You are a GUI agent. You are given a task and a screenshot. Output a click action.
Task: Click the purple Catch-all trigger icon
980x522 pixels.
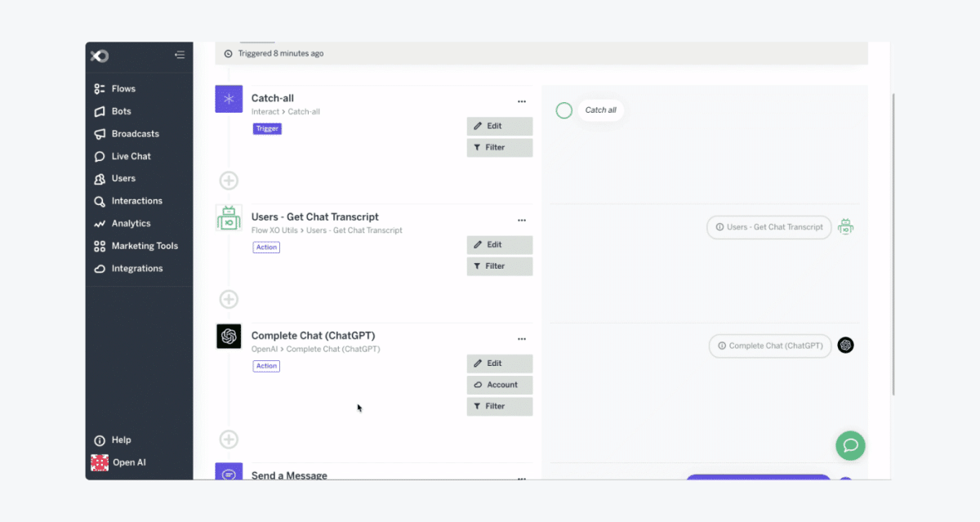click(229, 99)
